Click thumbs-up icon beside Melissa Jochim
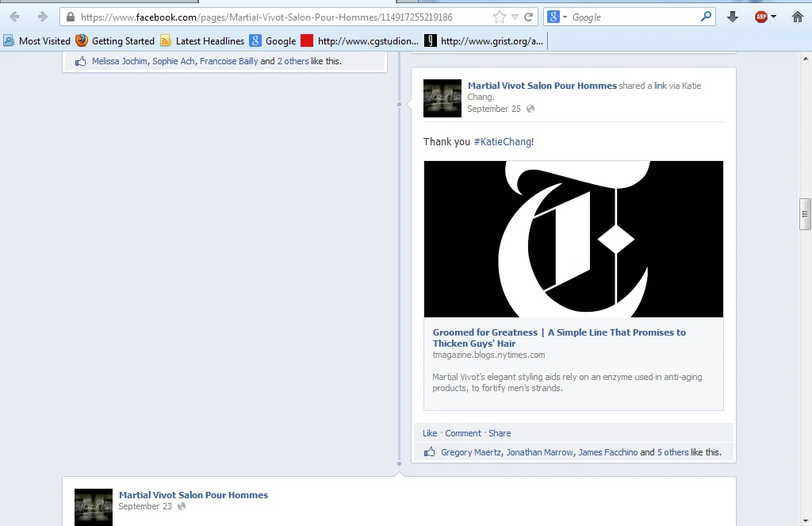 pos(80,61)
